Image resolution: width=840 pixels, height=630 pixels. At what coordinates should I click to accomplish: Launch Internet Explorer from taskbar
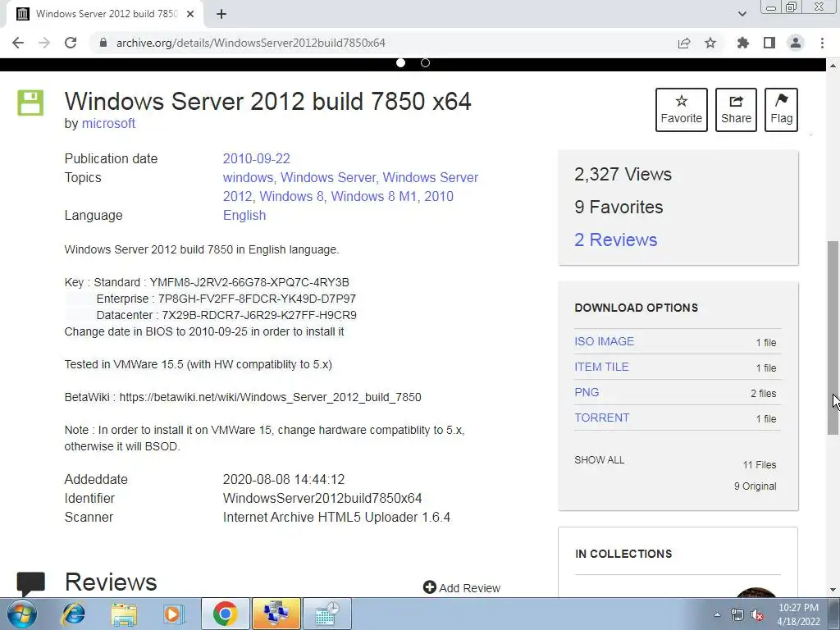click(73, 614)
